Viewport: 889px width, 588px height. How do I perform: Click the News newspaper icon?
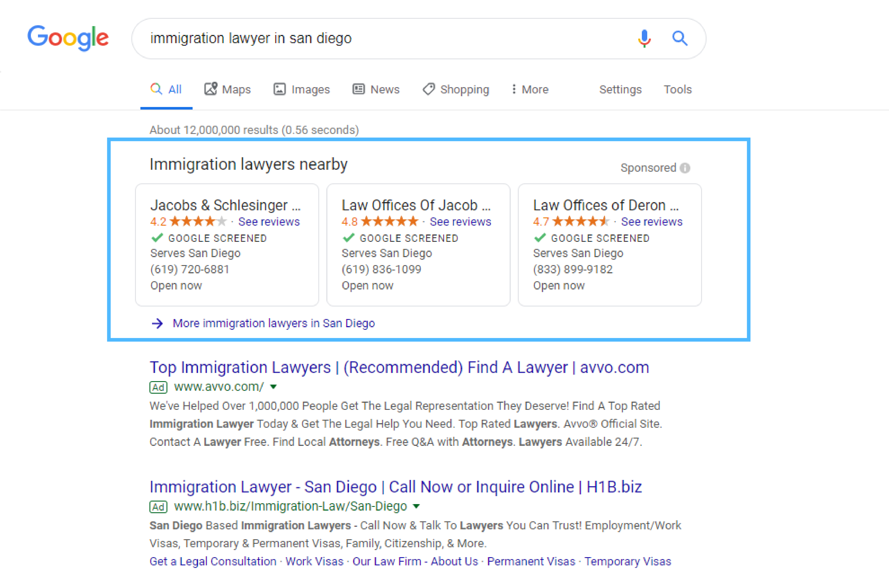point(358,89)
